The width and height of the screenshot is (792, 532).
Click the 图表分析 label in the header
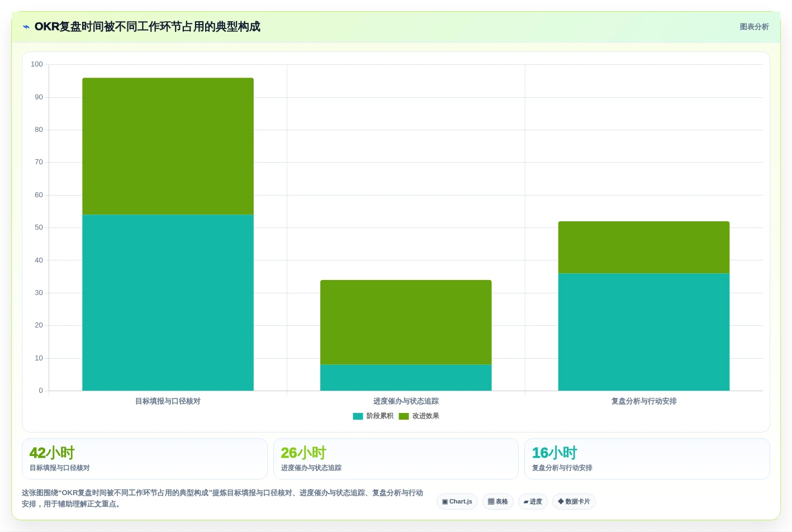(754, 27)
